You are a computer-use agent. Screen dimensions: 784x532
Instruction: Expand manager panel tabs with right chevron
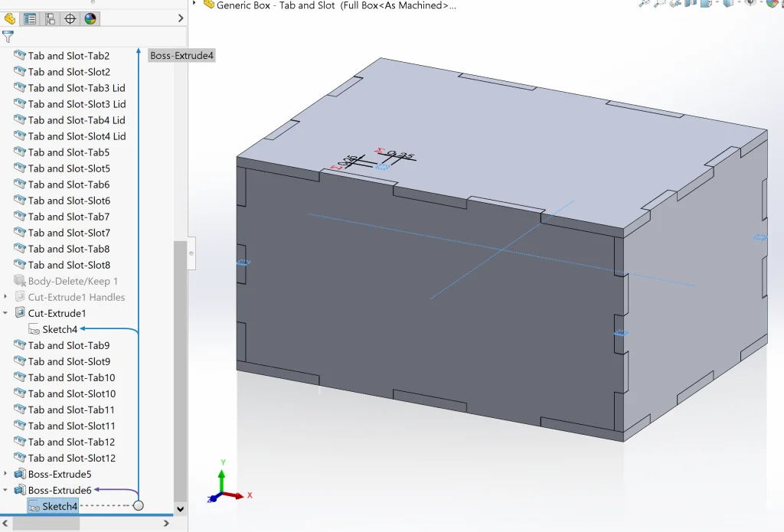click(181, 18)
